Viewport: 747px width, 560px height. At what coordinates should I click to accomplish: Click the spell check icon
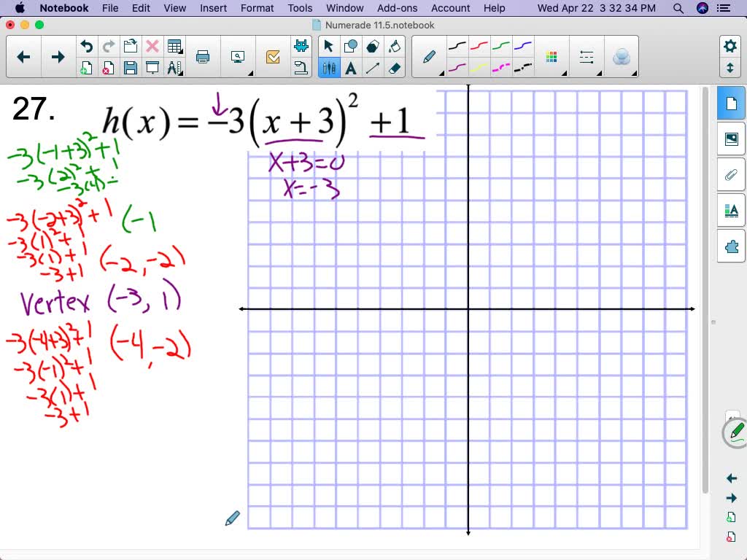coord(273,57)
